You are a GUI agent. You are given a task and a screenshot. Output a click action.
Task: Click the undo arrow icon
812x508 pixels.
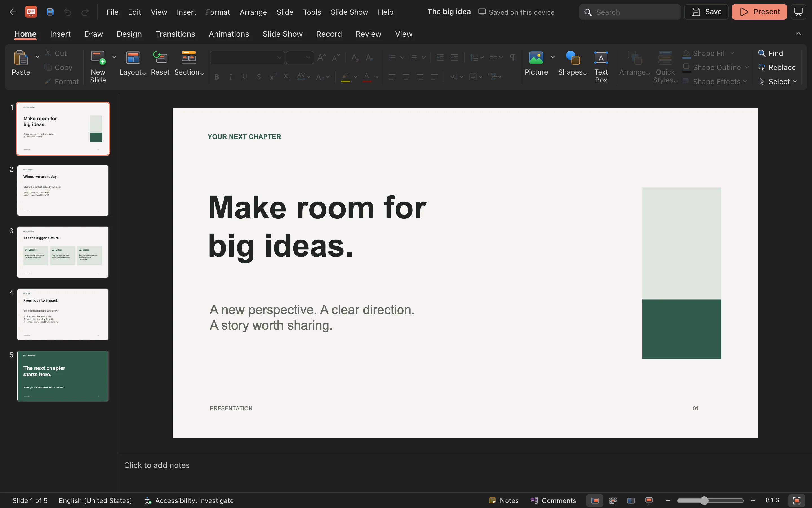tap(68, 12)
